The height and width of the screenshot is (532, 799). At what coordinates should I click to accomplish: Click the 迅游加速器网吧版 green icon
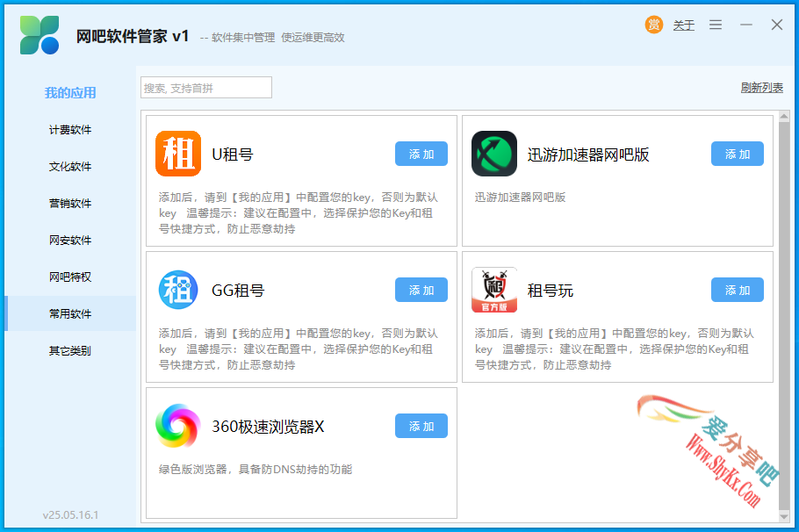pyautogui.click(x=494, y=154)
